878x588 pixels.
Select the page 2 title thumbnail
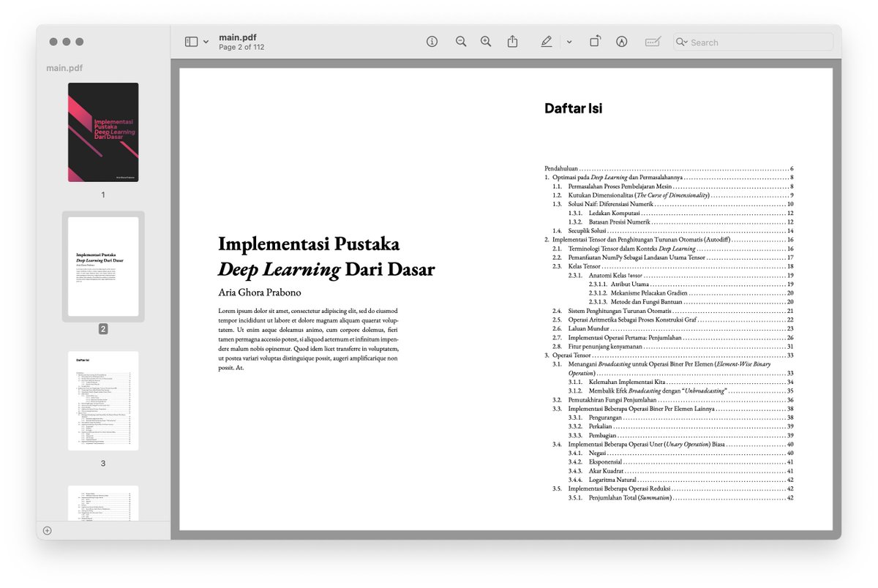[x=103, y=266]
